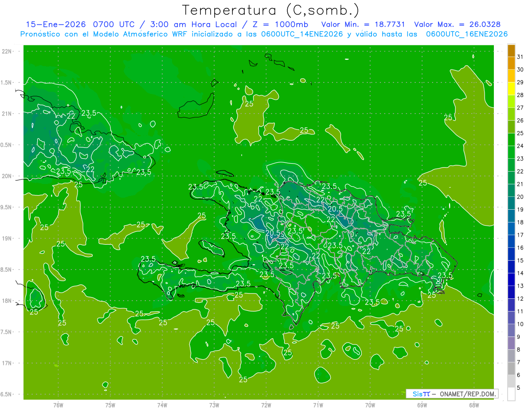This screenshot has height=411, width=532.
Task: Click the "29" colorbar scale label
Action: (x=520, y=82)
